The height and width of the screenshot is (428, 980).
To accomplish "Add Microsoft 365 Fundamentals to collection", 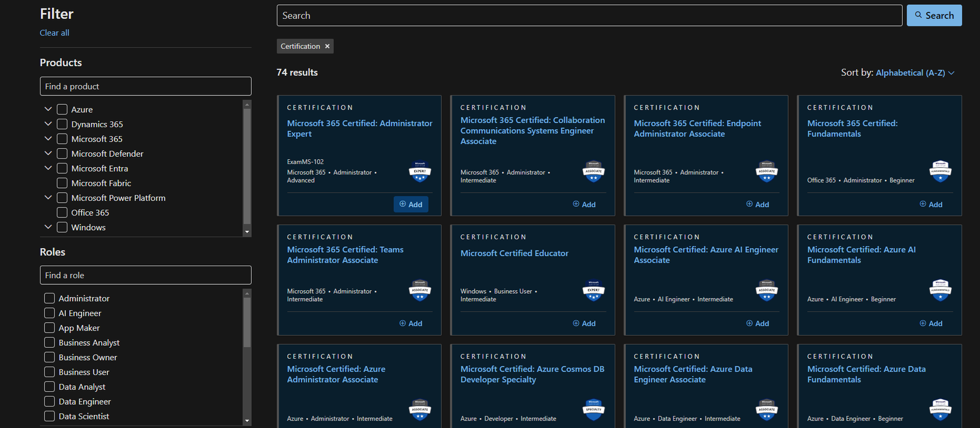I will [x=931, y=205].
